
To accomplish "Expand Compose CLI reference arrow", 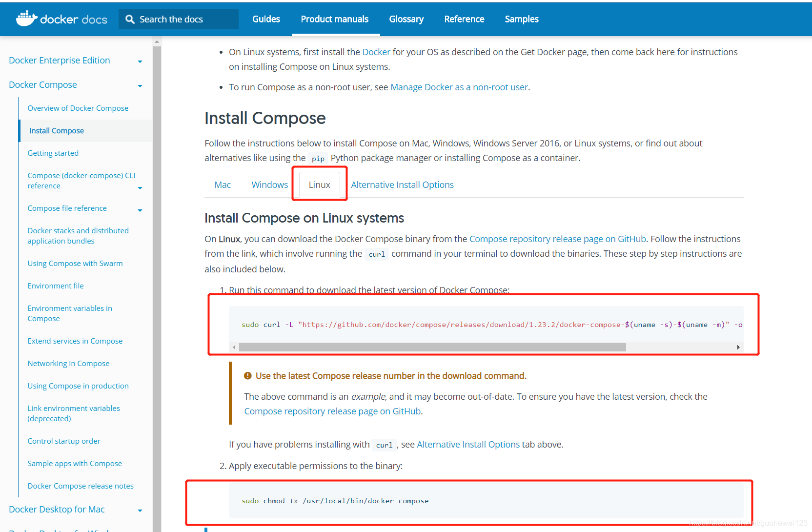I will click(x=140, y=188).
